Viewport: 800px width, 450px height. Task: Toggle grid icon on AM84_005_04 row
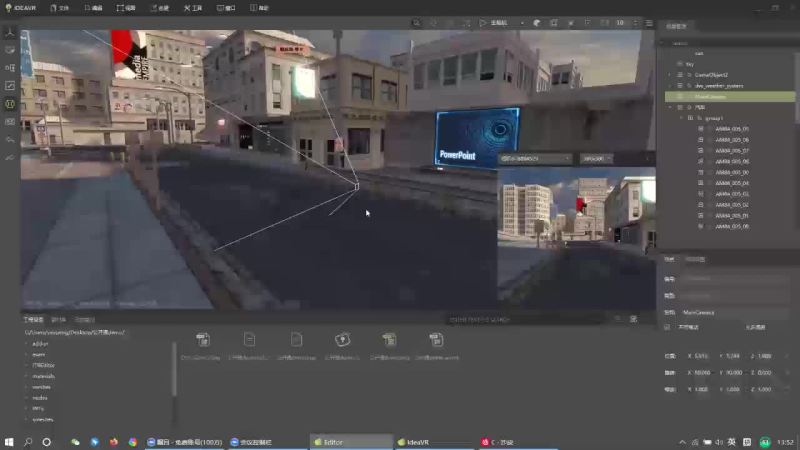coord(701,183)
